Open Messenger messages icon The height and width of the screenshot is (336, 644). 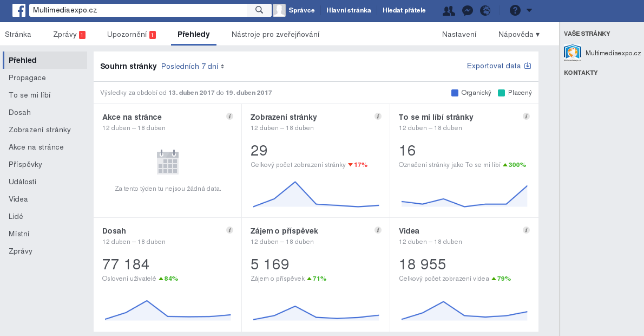pos(468,10)
